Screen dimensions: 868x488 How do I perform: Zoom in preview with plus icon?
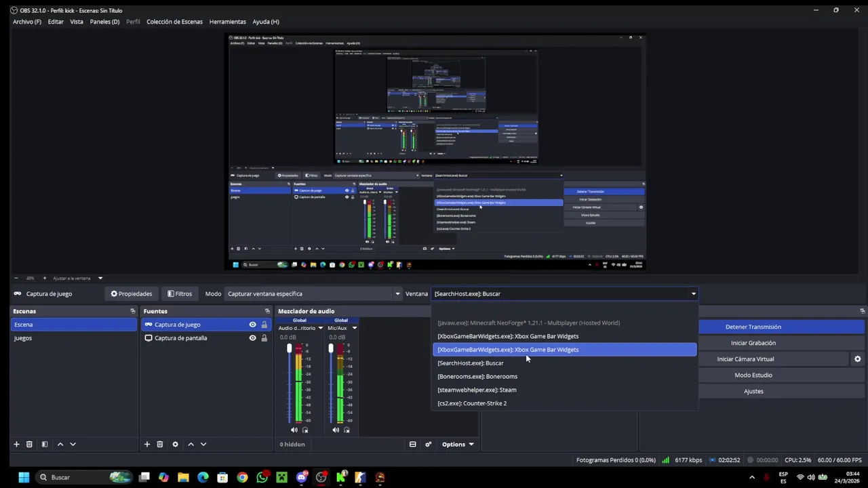(x=45, y=278)
